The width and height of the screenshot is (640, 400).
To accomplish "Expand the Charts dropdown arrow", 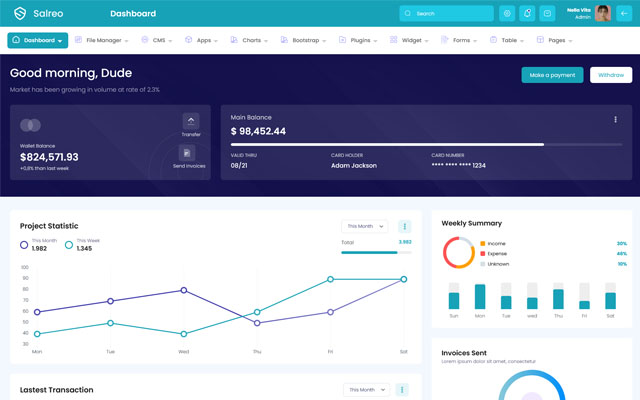I will 266,41.
